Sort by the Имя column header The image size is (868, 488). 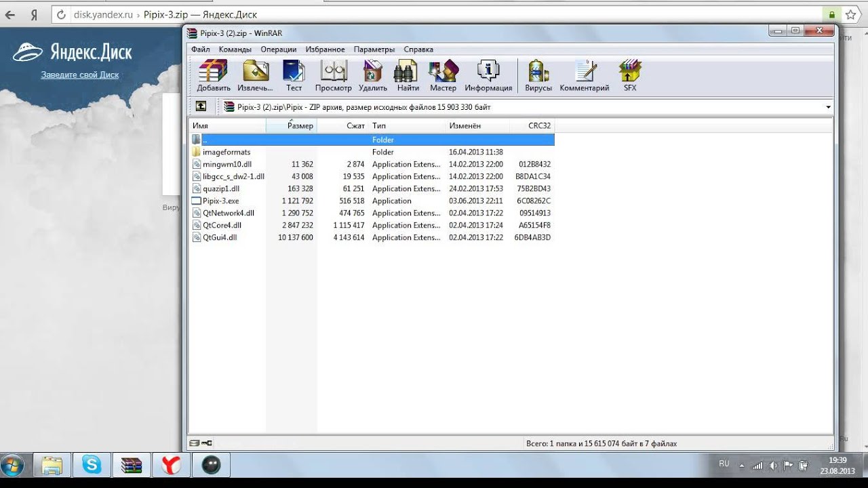pos(227,125)
